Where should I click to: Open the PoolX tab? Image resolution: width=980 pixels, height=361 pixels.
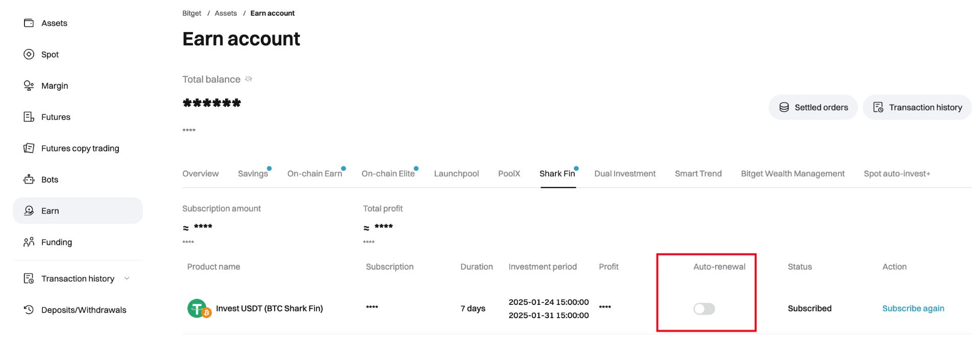point(509,174)
